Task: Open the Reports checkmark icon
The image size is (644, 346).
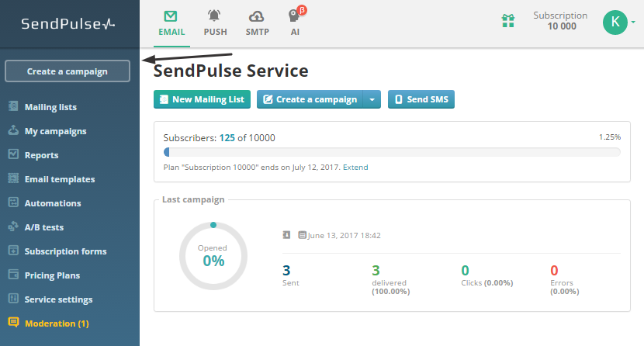Action: click(13, 154)
